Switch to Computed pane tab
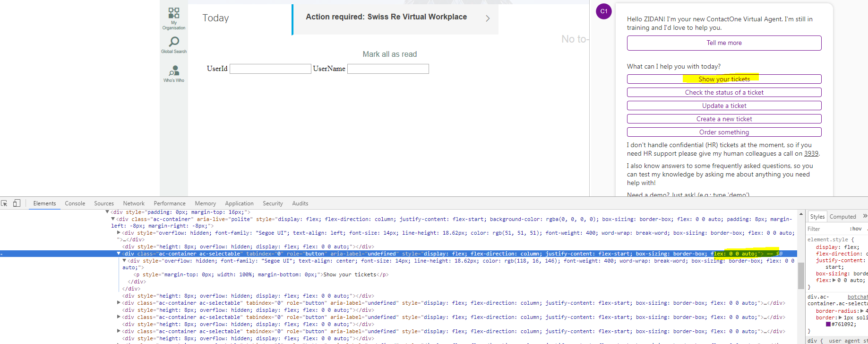Viewport: 868px width, 344px height. [x=842, y=217]
